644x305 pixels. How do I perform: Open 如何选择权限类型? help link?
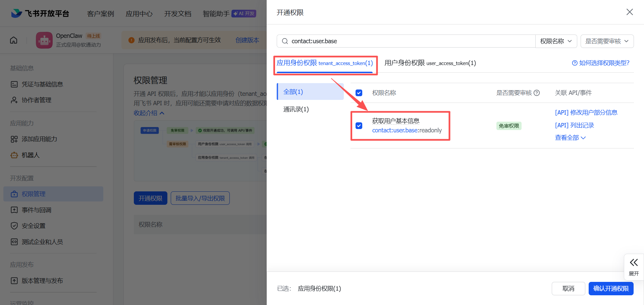[601, 63]
